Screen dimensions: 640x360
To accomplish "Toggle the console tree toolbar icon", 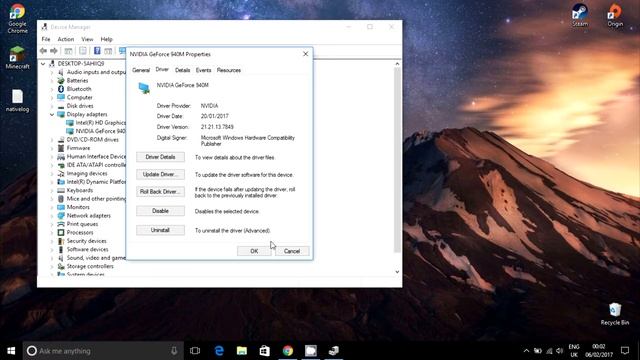I will (68, 51).
